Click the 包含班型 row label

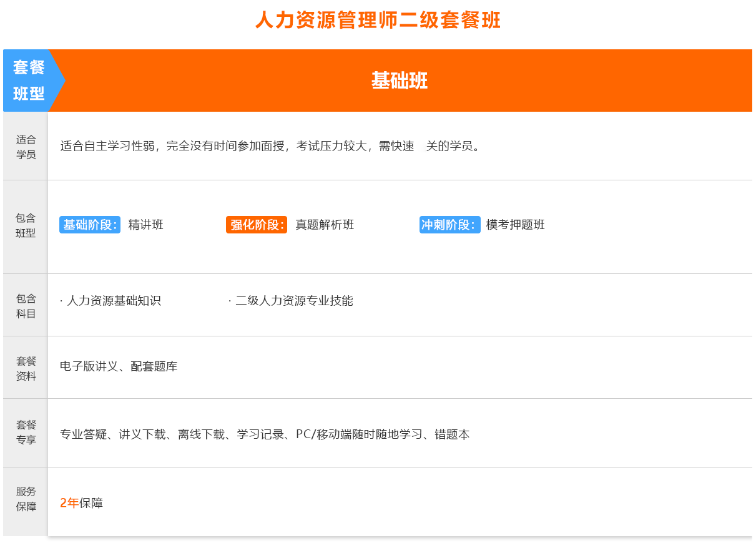(26, 225)
